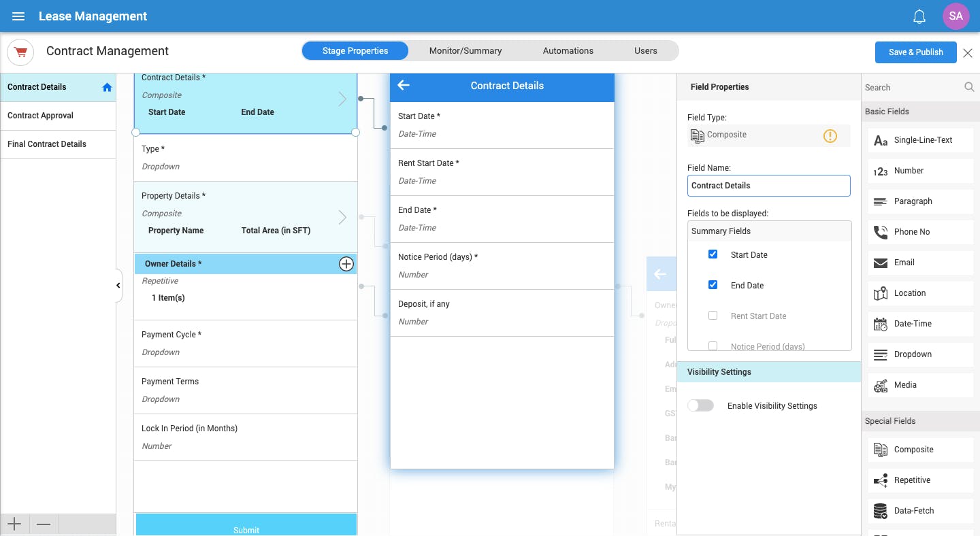Click the field Search box
Screen dimensions: 980x536
pos(912,87)
